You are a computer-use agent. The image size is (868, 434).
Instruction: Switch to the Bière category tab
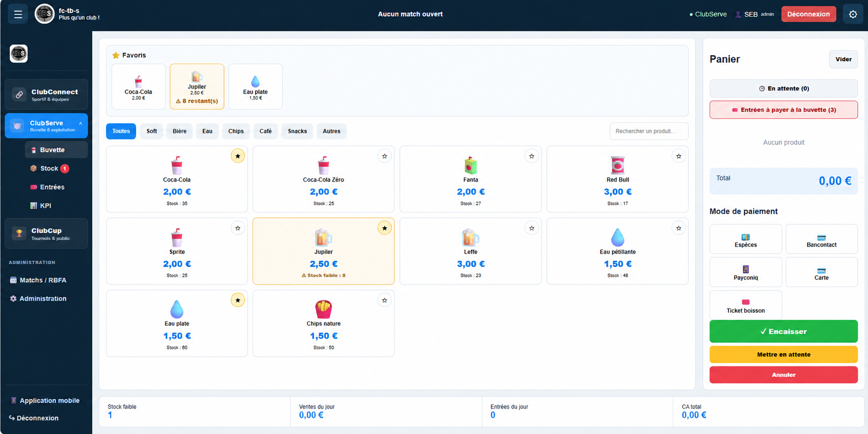click(180, 131)
